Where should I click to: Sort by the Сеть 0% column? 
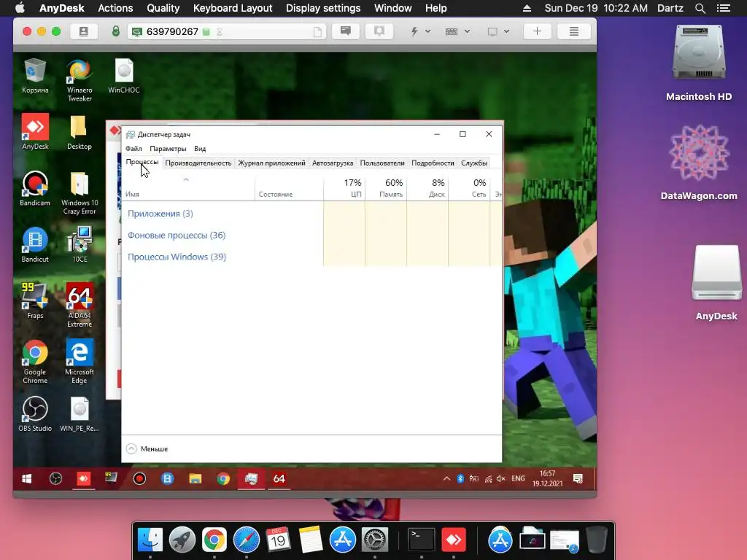click(x=469, y=189)
